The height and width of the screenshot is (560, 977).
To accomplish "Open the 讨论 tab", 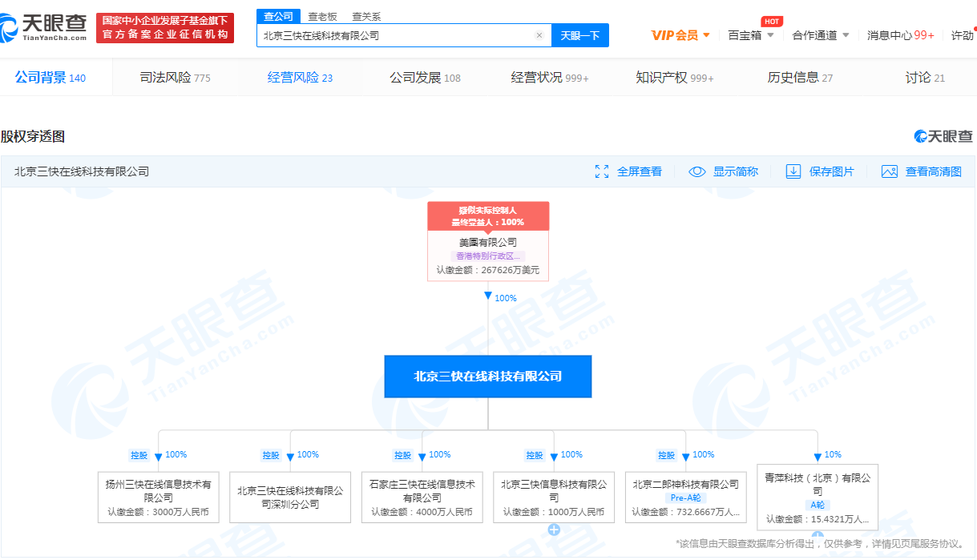I will click(926, 78).
